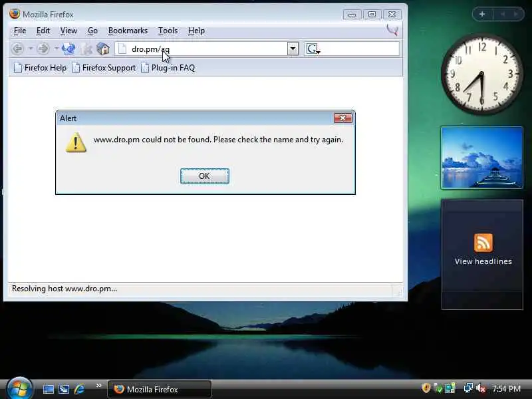This screenshot has height=399, width=532.
Task: Click the slideshow picture gadget
Action: click(481, 158)
